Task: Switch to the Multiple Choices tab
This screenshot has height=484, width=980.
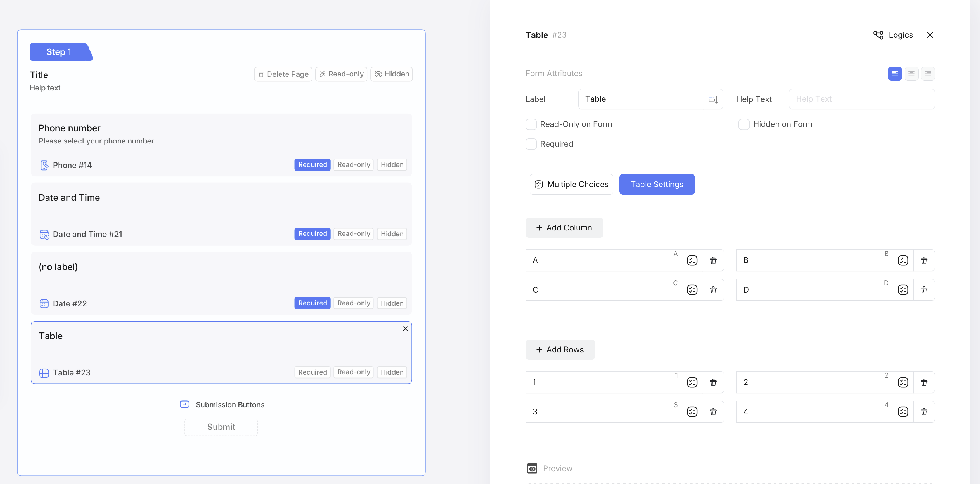Action: coord(571,185)
